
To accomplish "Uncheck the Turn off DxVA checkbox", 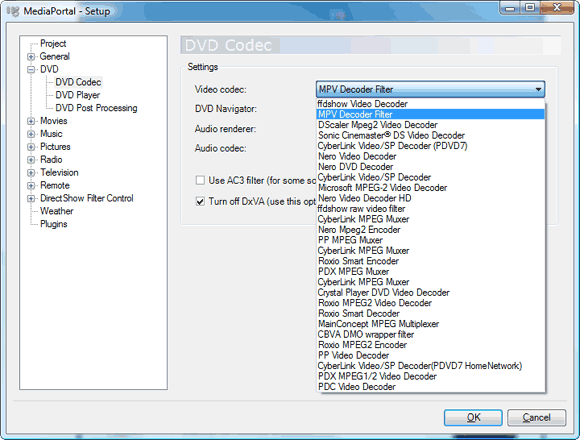I will pos(200,202).
